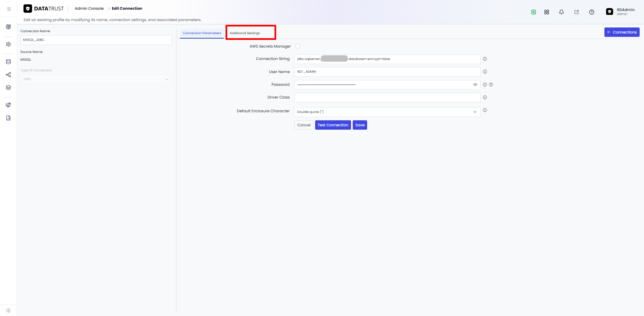
Task: Click the User Name field
Action: click(387, 72)
